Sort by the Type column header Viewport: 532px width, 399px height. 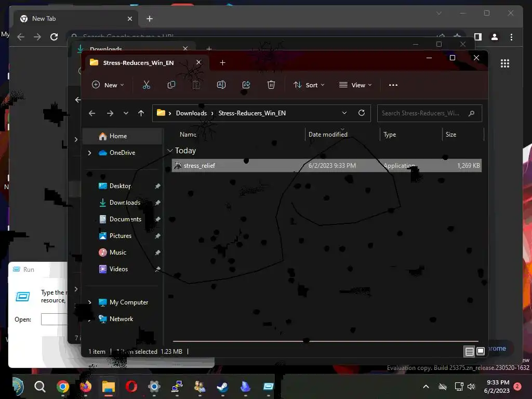click(390, 135)
